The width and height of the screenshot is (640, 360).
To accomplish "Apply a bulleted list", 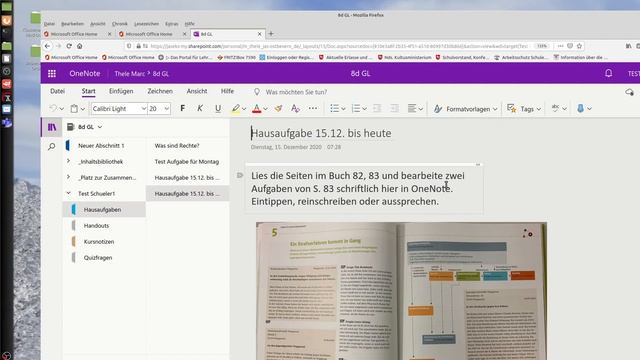I will 334,108.
